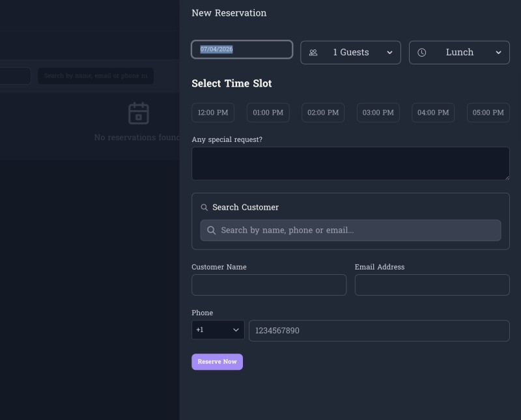Select the 01:00 PM time slot
The image size is (521, 420).
268,113
